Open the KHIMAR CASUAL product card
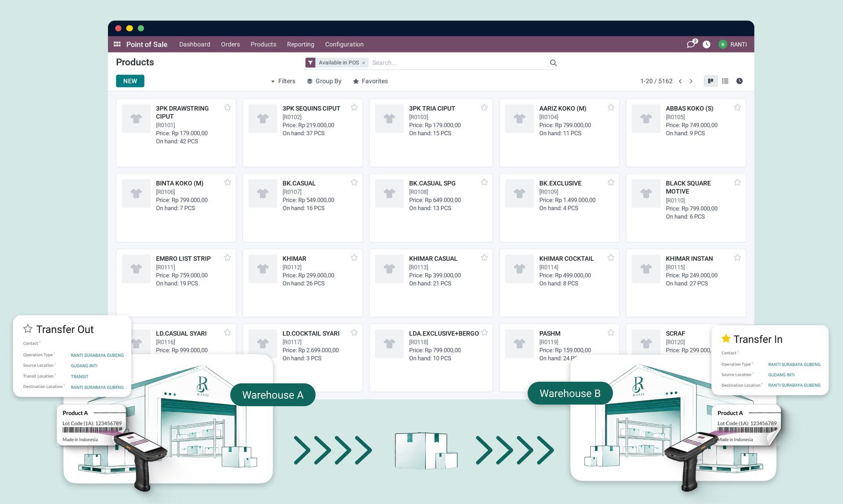This screenshot has height=504, width=843. (431, 283)
